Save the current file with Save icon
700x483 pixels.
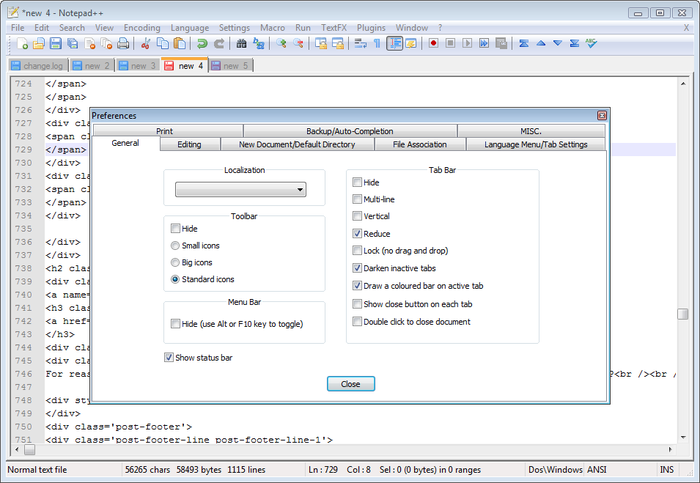[x=55, y=44]
